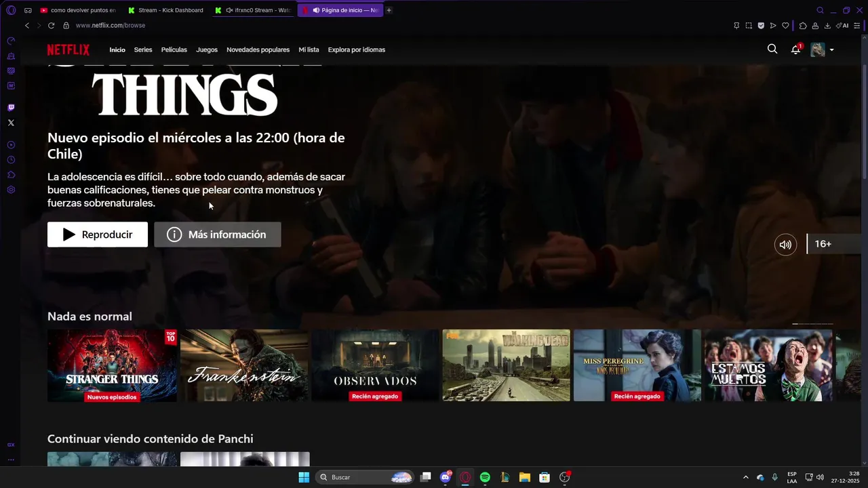Open Explora por idiomas
This screenshot has width=868, height=488.
click(357, 49)
